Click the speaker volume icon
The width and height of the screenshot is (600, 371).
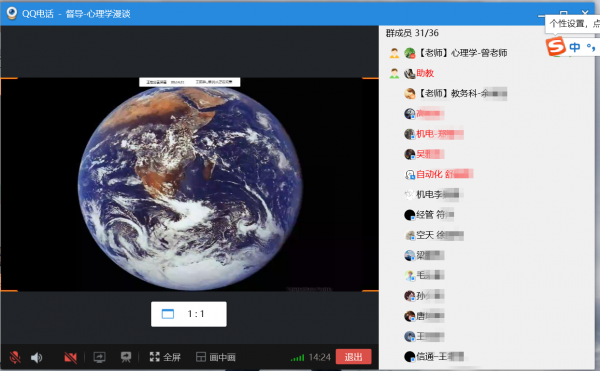coord(37,358)
